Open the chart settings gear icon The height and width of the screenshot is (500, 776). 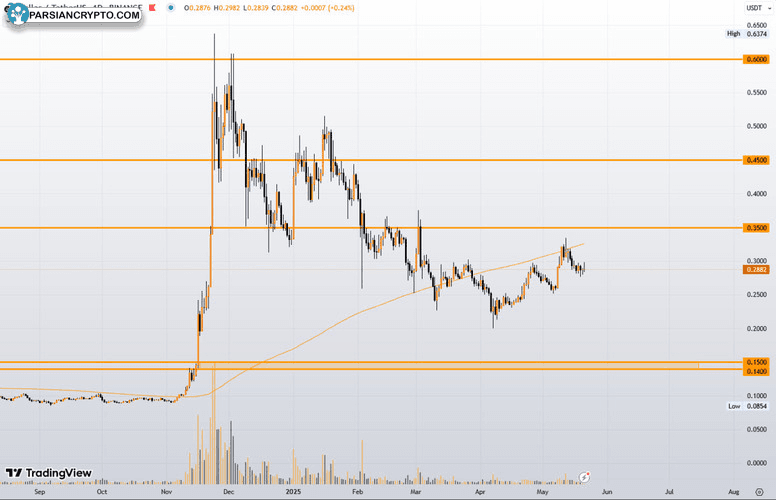tap(759, 492)
